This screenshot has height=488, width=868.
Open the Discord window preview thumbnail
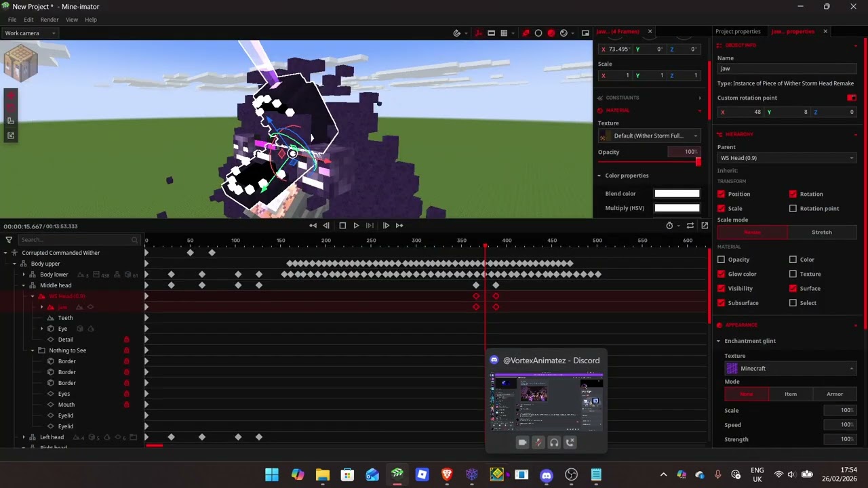pyautogui.click(x=546, y=401)
